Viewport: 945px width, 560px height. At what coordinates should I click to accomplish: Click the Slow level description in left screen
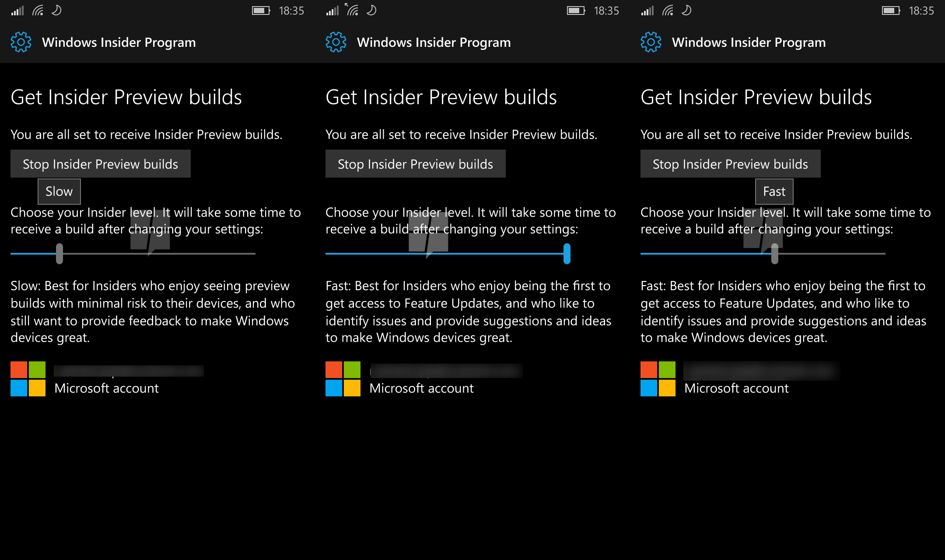(x=153, y=312)
